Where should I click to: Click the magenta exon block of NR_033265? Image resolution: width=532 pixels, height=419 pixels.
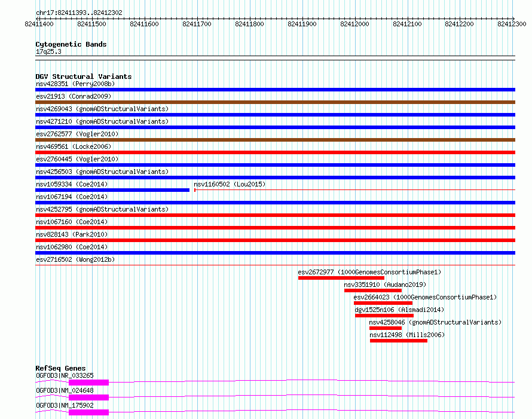tap(88, 383)
